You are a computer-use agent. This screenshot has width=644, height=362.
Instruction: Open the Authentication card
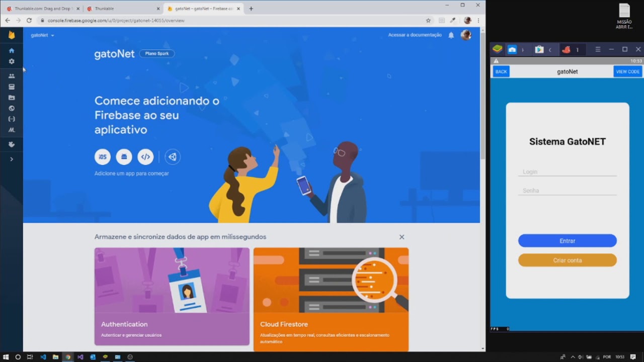pyautogui.click(x=172, y=296)
